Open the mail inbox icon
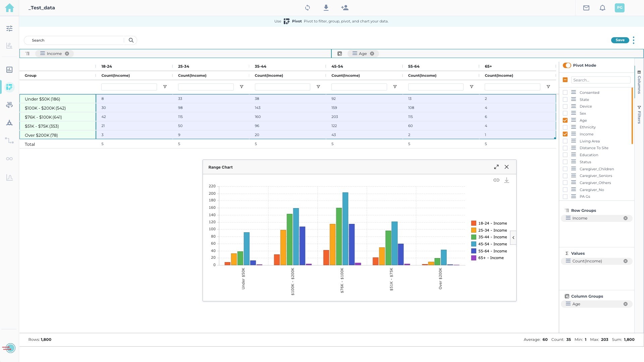This screenshot has height=362, width=644. [586, 8]
